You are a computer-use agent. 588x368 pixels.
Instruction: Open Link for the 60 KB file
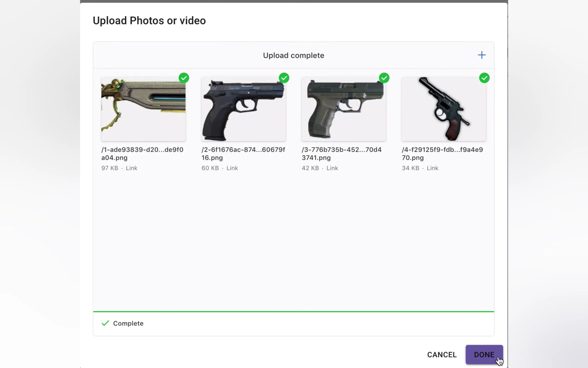(x=232, y=168)
